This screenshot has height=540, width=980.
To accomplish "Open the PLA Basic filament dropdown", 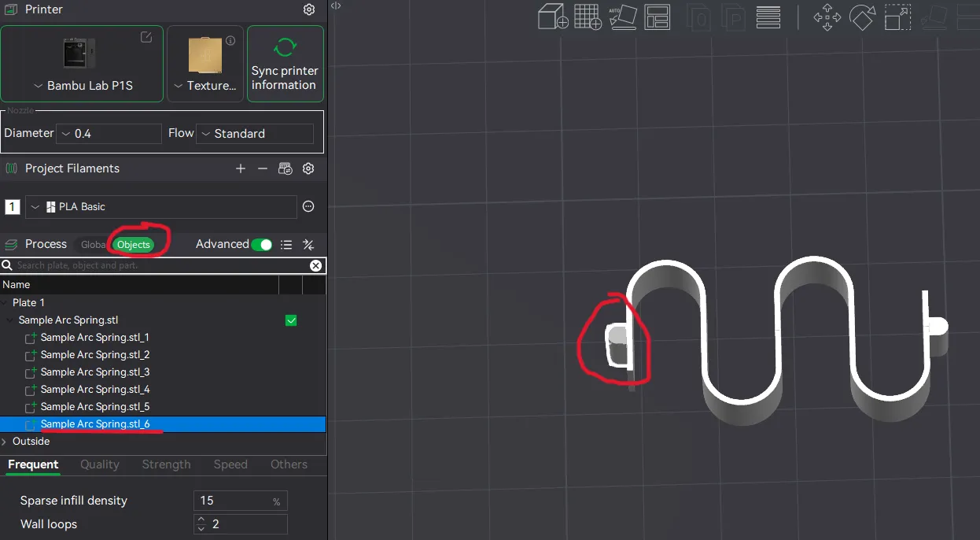I will click(160, 206).
